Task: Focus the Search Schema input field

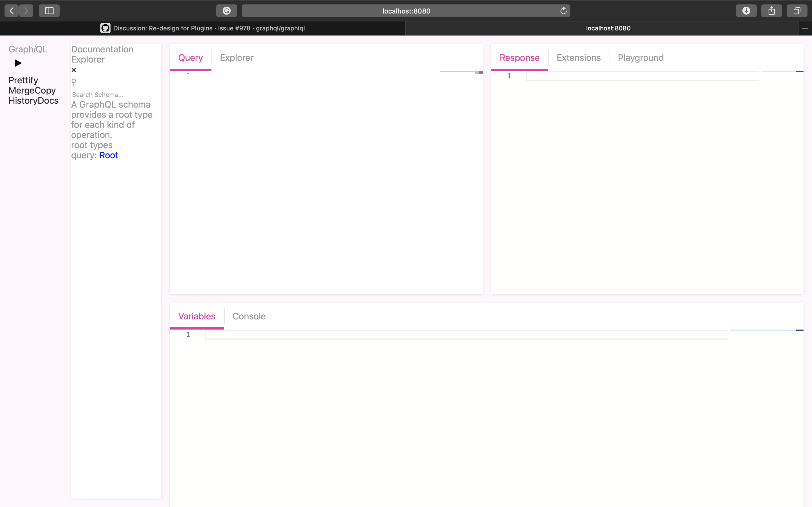Action: [x=111, y=94]
